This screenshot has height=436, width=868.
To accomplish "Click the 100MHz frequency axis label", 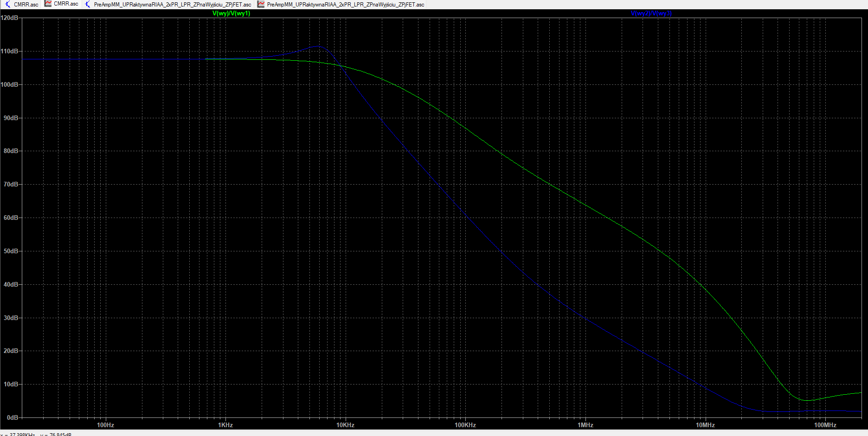I will [x=825, y=425].
